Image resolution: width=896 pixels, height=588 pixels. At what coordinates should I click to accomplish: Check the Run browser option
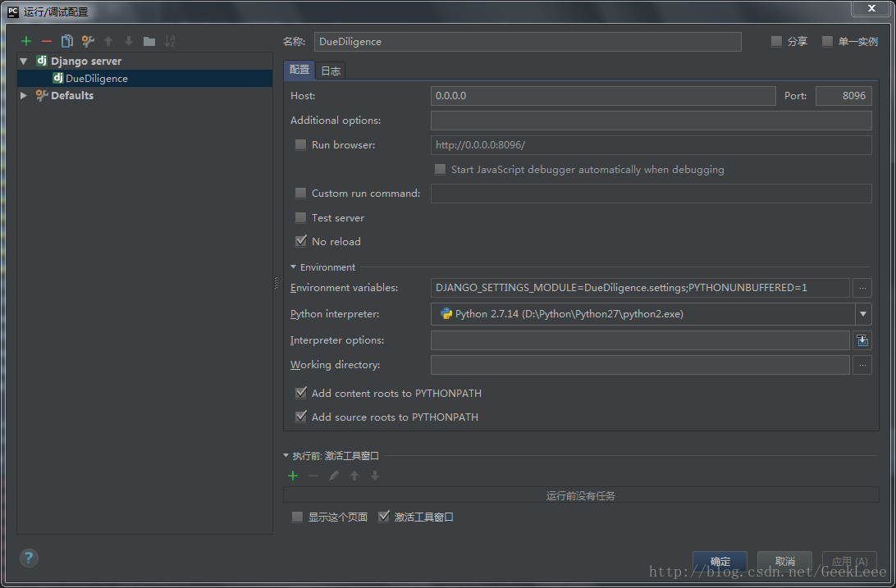coord(300,145)
